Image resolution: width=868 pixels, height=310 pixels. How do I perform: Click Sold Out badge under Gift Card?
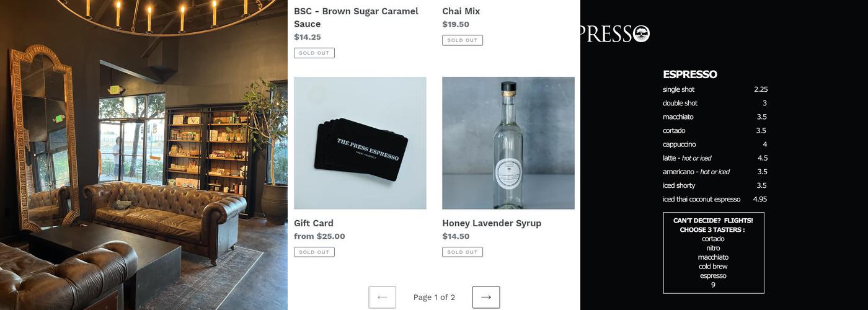(314, 252)
